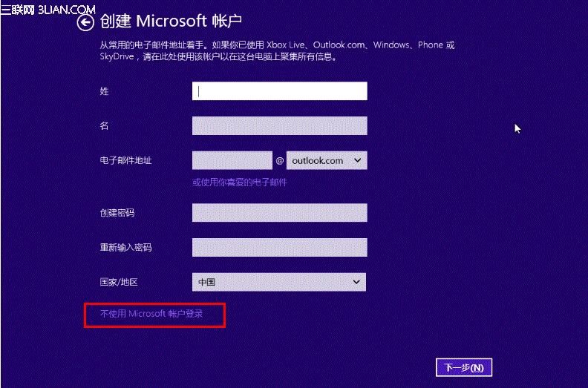Click the 创建密码 label text
Screen dimensions: 588x388
[117, 213]
